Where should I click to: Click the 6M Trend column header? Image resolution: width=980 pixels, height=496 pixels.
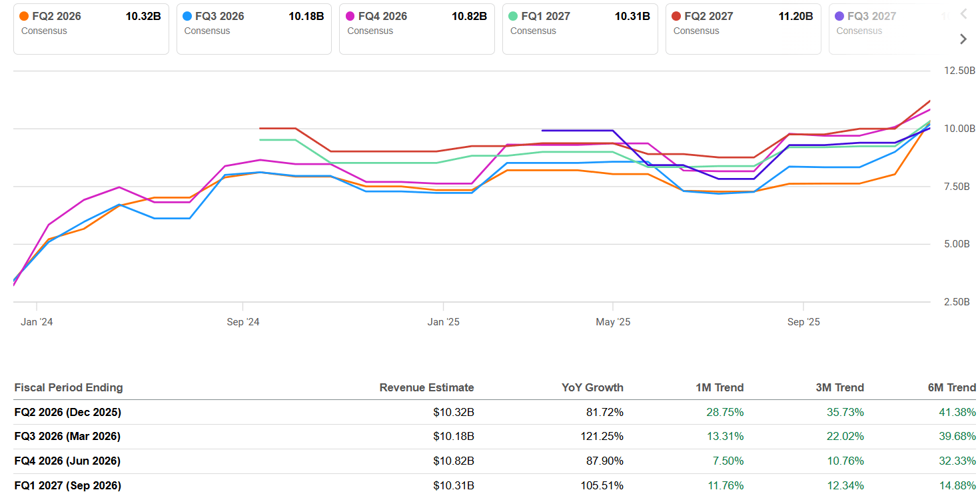point(951,387)
